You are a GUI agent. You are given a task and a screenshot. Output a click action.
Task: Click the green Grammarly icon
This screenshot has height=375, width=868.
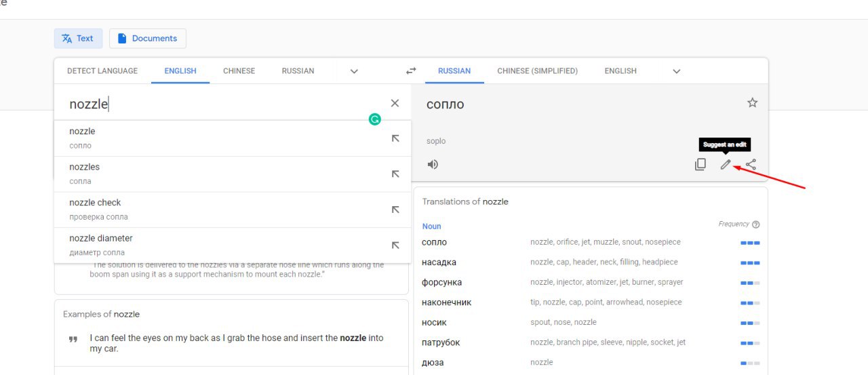[375, 119]
